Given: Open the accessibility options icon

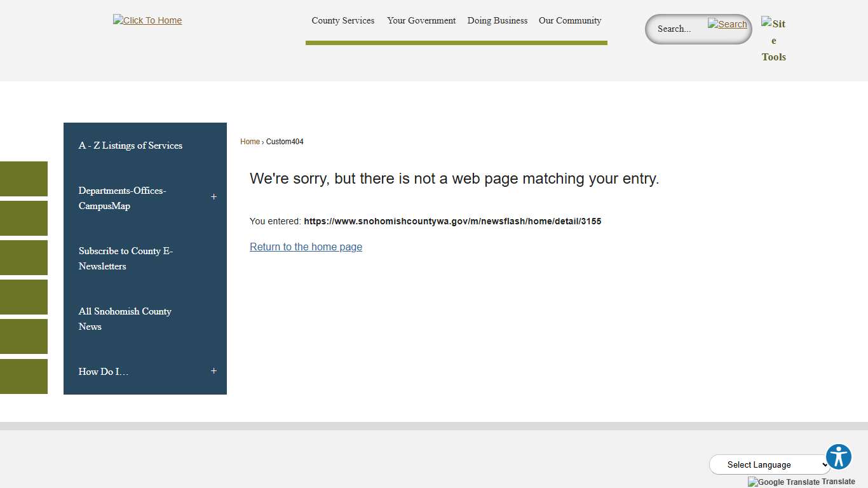Looking at the screenshot, I should (838, 457).
